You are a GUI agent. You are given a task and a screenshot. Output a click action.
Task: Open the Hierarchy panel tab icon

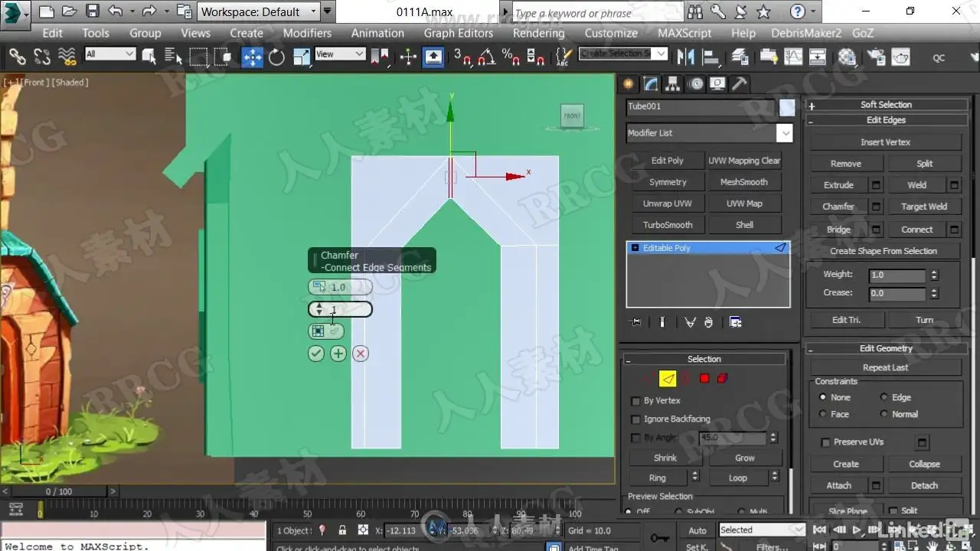point(673,84)
